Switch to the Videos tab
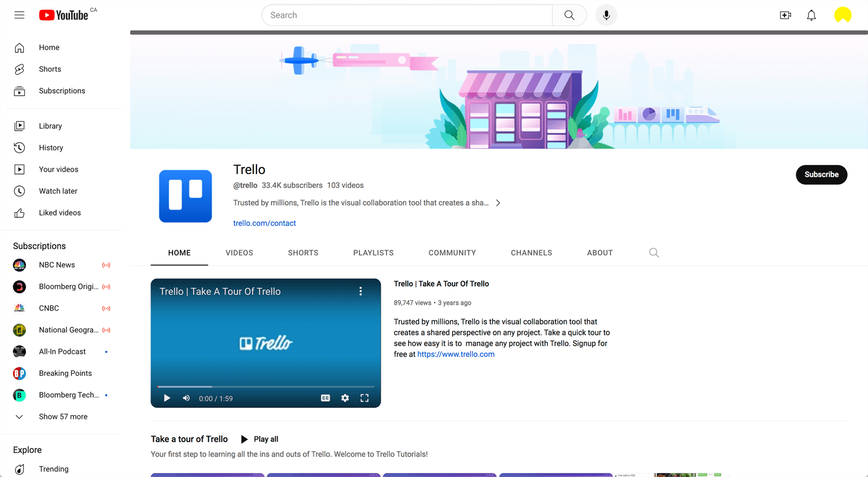This screenshot has width=868, height=477. (x=240, y=253)
